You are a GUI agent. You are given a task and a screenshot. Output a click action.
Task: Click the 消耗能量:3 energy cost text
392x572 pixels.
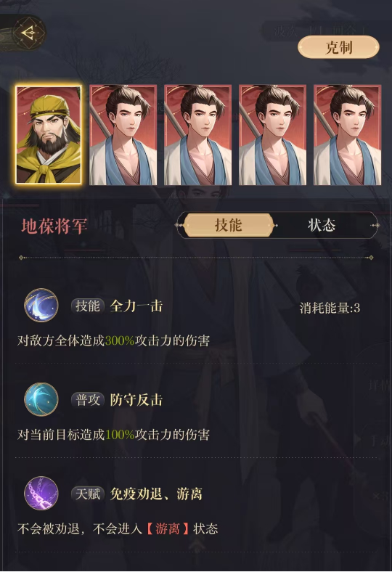[330, 309]
